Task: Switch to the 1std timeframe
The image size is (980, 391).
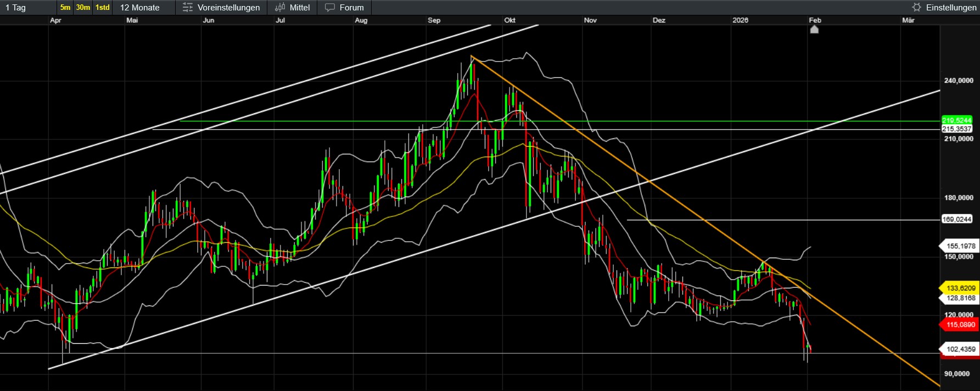Action: [103, 8]
